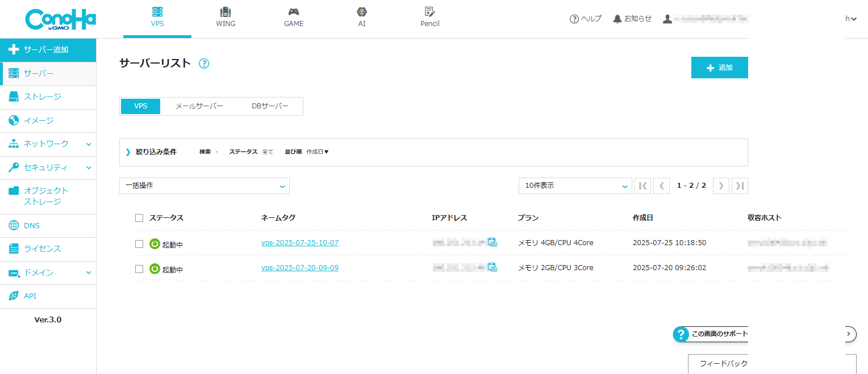Switch to the DBサーバー tab
The height and width of the screenshot is (374, 868).
coord(270,106)
